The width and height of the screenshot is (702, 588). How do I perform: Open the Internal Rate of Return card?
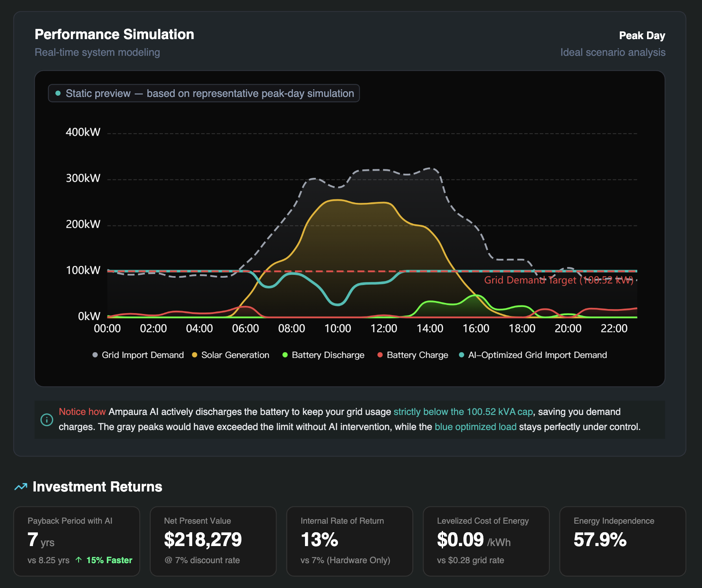(350, 541)
